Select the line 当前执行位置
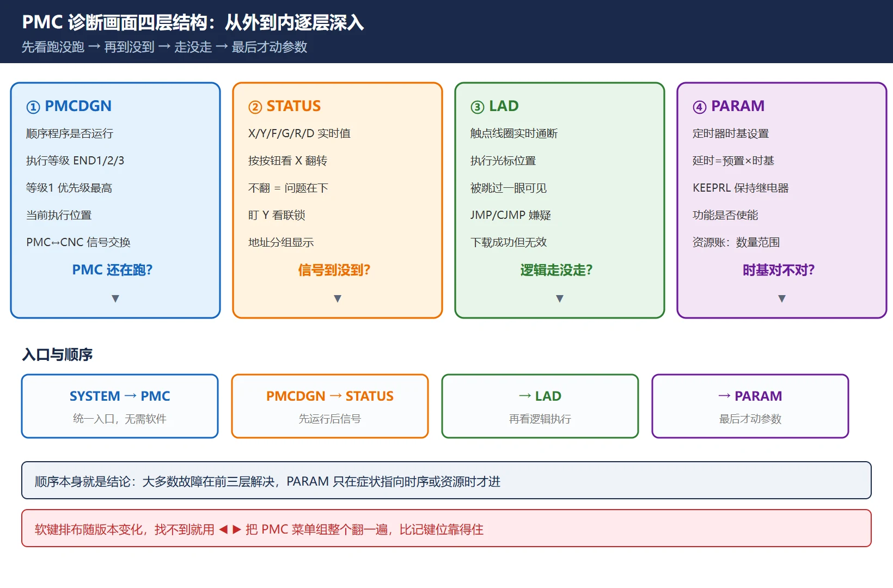The height and width of the screenshot is (588, 893). point(59,215)
